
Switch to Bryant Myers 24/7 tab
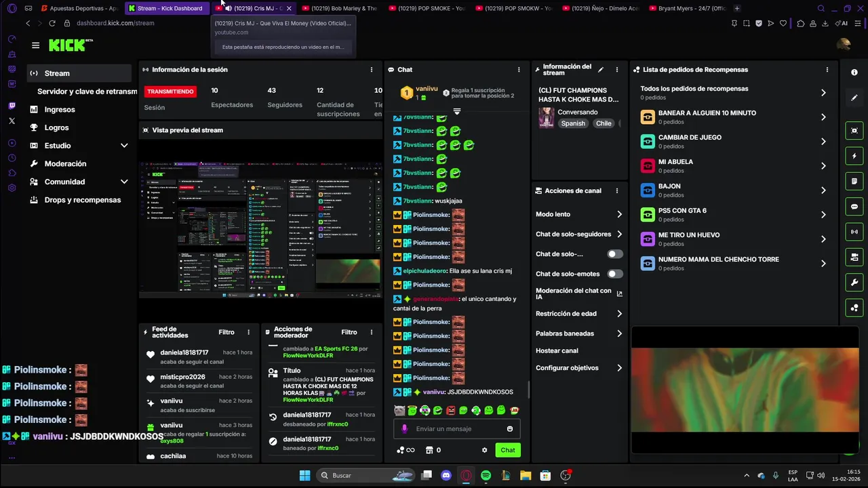(687, 8)
